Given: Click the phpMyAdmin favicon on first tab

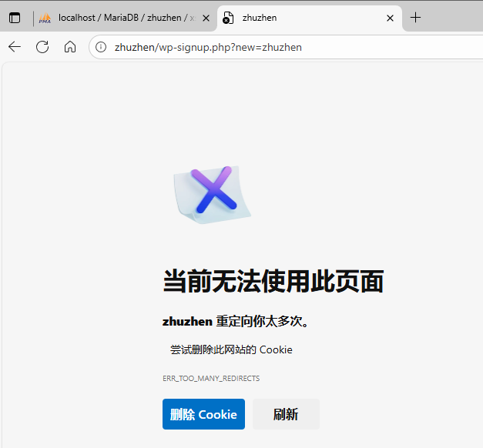Looking at the screenshot, I should coord(45,18).
